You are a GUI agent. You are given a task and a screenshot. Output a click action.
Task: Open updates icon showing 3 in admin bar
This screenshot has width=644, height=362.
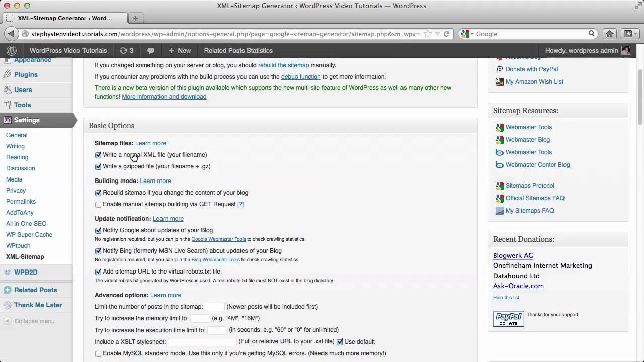[126, 50]
